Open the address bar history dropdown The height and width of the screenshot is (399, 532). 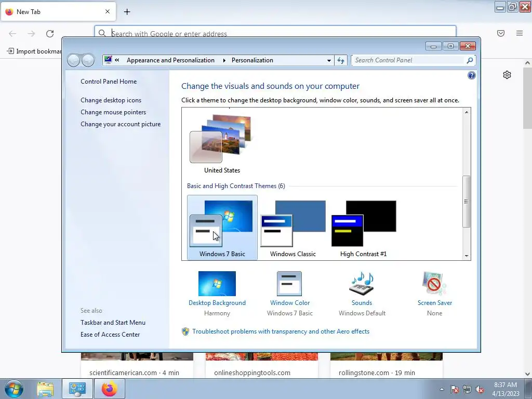329,60
